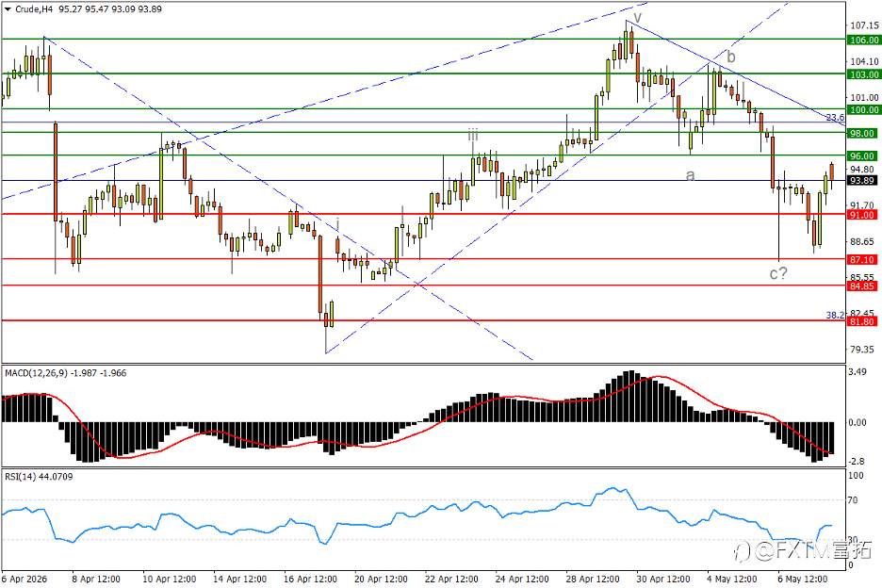Select the RSI scale value 70
The width and height of the screenshot is (882, 588).
point(854,499)
